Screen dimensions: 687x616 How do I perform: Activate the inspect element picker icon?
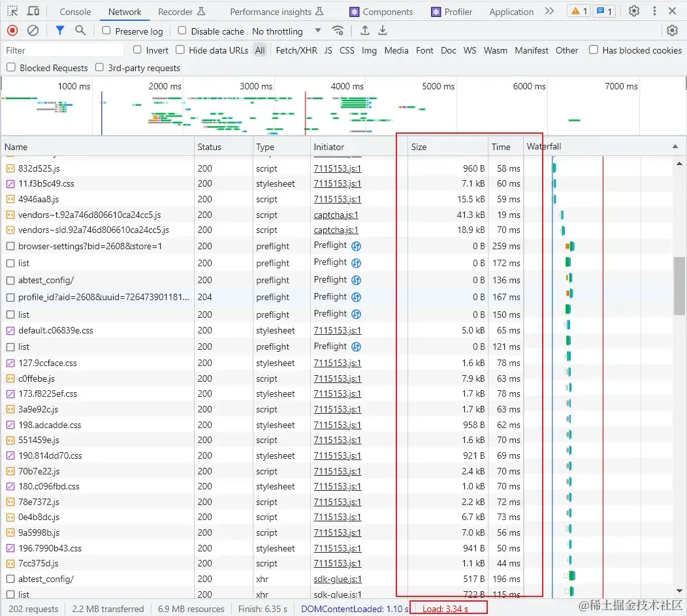pos(12,11)
